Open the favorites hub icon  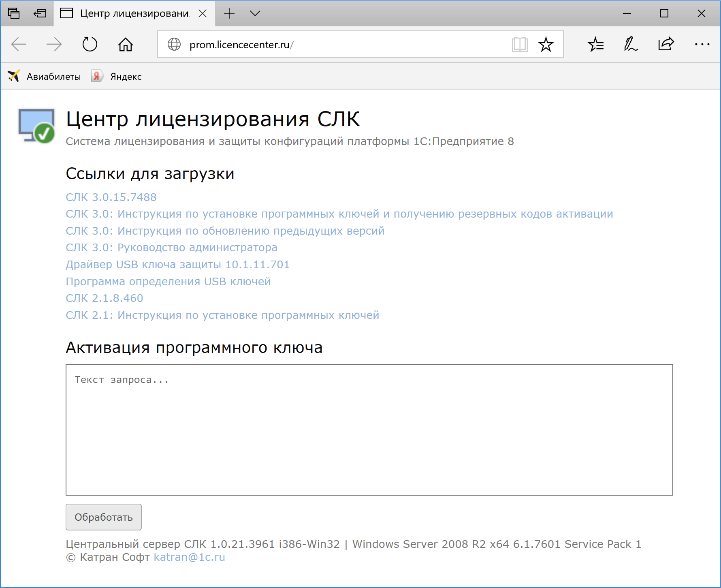click(596, 44)
